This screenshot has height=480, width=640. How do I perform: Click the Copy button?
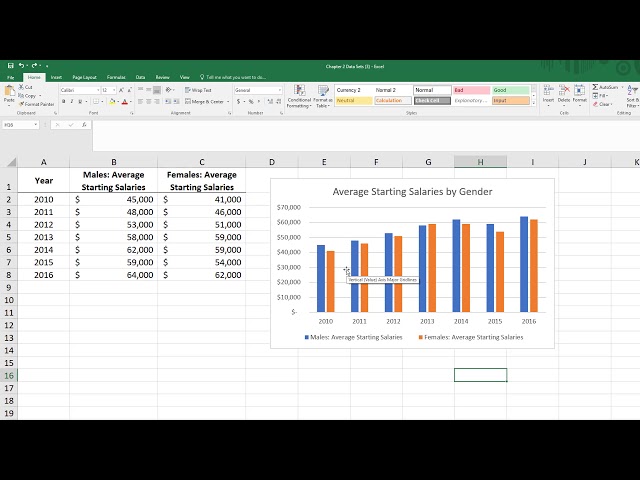point(28,96)
